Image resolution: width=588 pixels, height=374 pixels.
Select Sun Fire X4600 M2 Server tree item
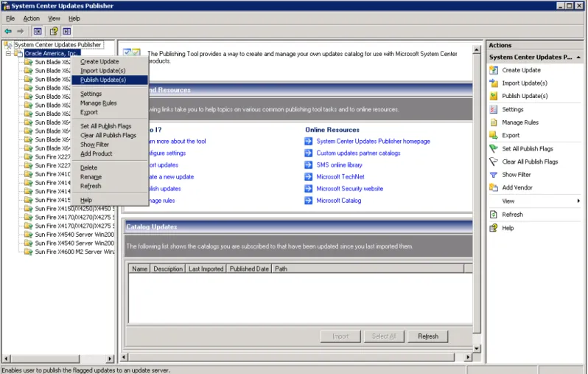tap(74, 252)
